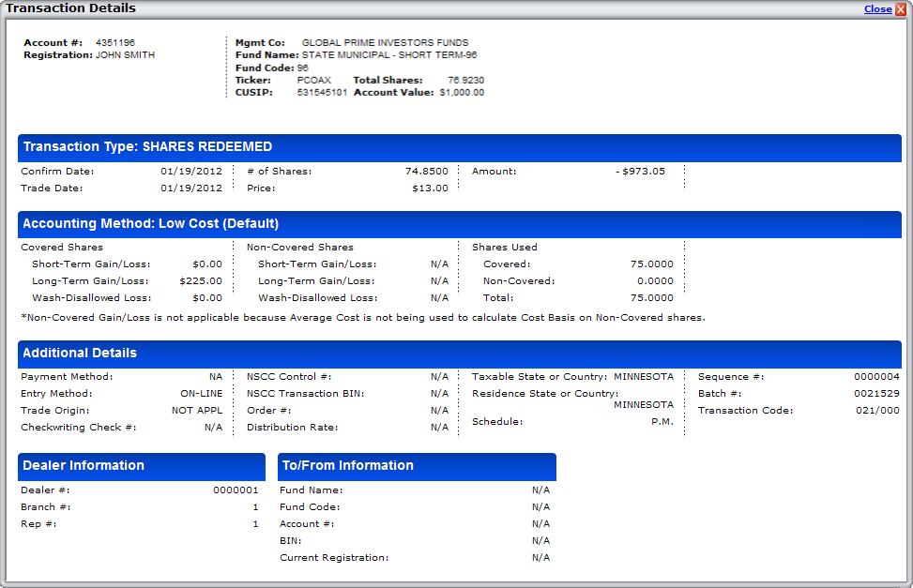Screen dimensions: 913x588
Task: Click the Dealer Information header
Action: click(142, 466)
